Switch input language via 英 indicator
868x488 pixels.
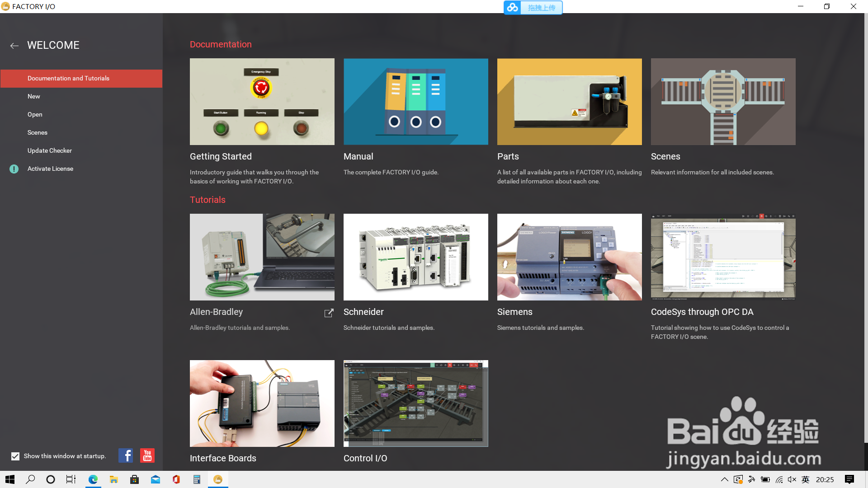coord(806,479)
